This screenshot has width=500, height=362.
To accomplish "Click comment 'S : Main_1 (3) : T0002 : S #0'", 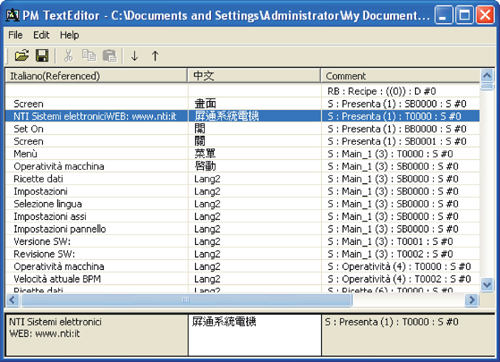I will click(390, 254).
